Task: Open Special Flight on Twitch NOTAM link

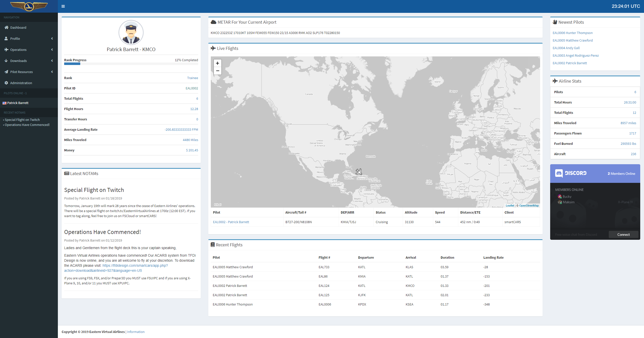Action: point(22,120)
